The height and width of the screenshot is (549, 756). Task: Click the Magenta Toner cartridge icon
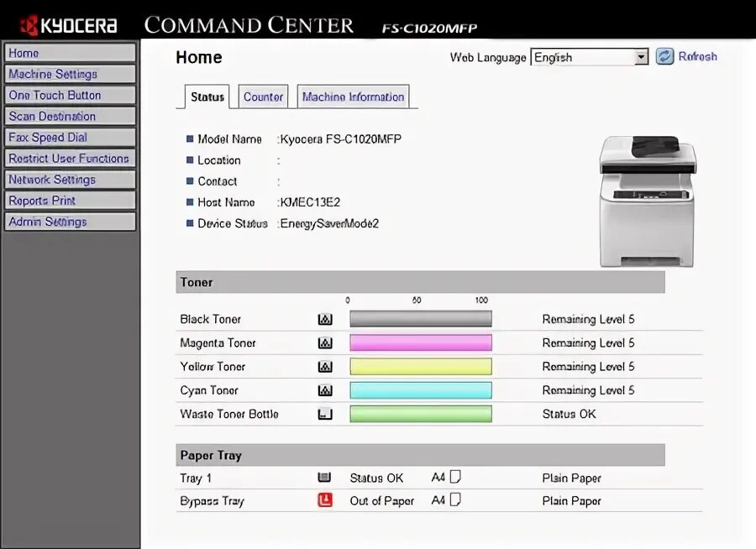[325, 342]
